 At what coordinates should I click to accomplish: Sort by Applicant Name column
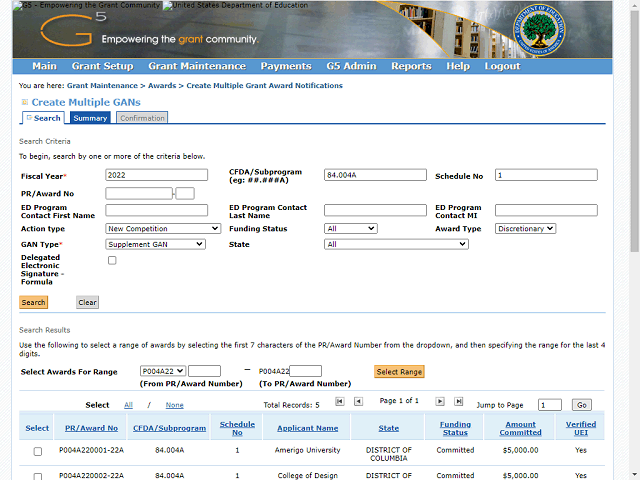coord(307,428)
